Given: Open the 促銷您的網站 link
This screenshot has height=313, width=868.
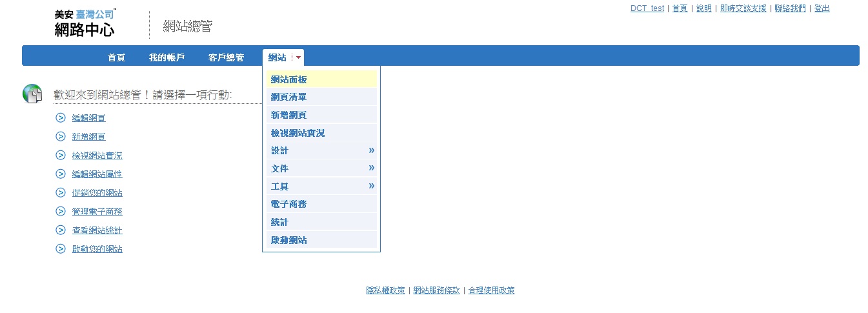Looking at the screenshot, I should click(97, 193).
